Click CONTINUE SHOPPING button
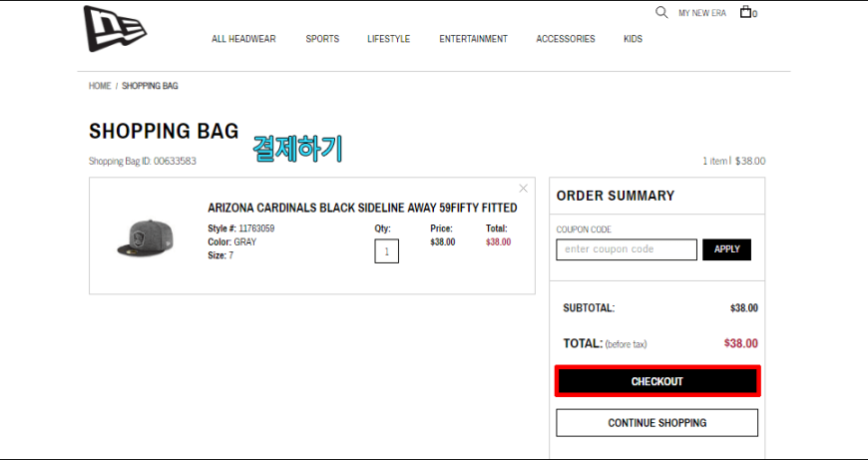The image size is (868, 460). tap(657, 423)
